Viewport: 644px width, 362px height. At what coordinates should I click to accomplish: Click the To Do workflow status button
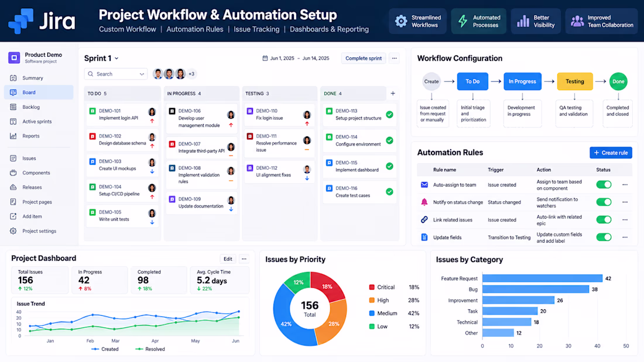[472, 81]
